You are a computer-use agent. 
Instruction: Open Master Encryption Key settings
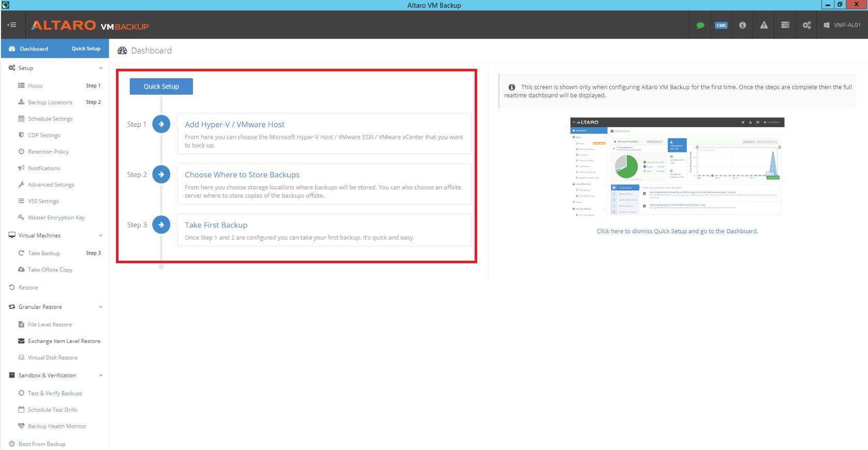point(56,218)
